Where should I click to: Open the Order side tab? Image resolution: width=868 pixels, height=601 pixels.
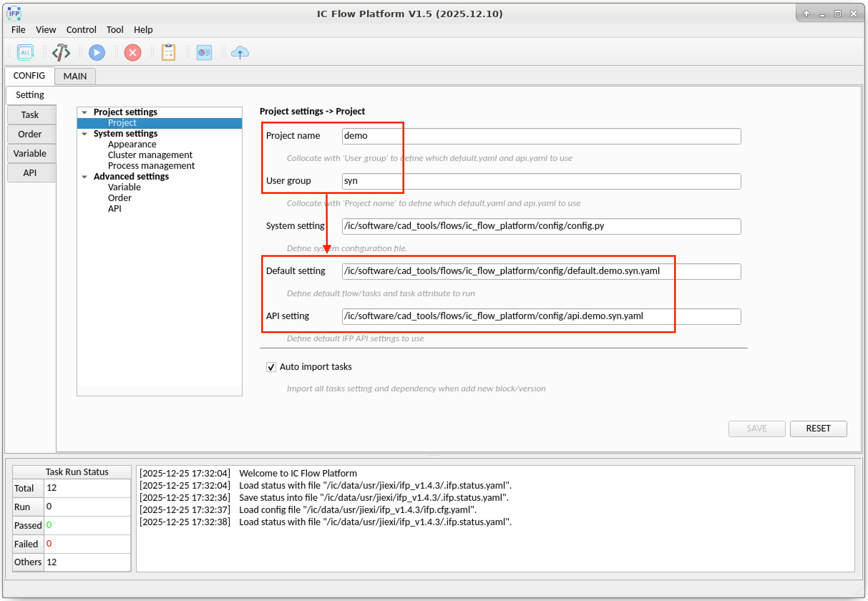click(x=30, y=134)
